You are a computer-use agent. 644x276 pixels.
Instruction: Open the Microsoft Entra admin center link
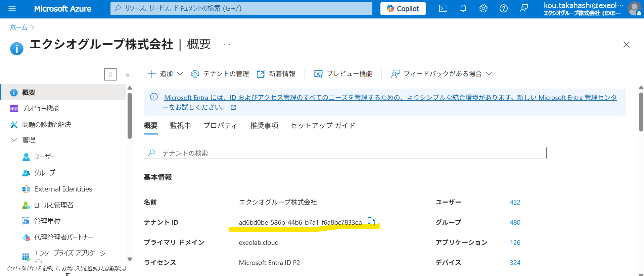pos(389,98)
